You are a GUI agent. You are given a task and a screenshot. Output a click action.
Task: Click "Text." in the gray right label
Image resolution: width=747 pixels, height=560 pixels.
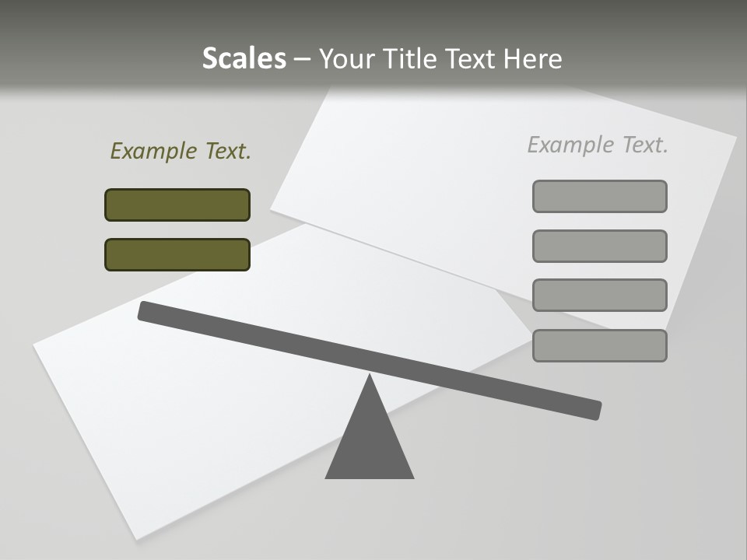coord(645,145)
